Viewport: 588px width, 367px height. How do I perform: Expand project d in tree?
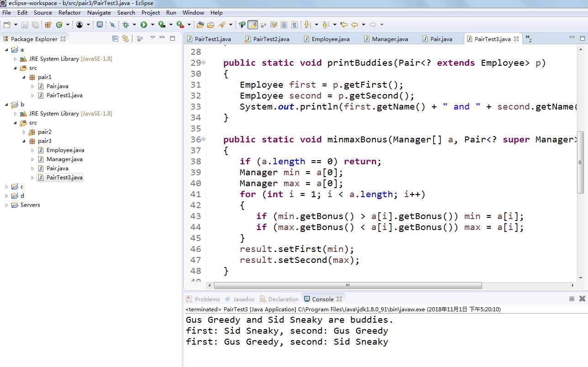(x=7, y=196)
